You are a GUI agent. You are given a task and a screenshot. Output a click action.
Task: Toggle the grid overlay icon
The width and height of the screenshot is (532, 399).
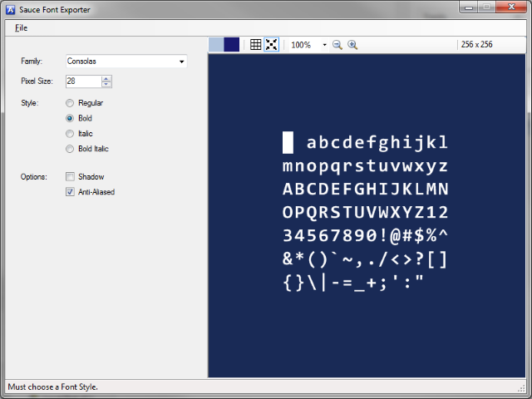pyautogui.click(x=255, y=44)
